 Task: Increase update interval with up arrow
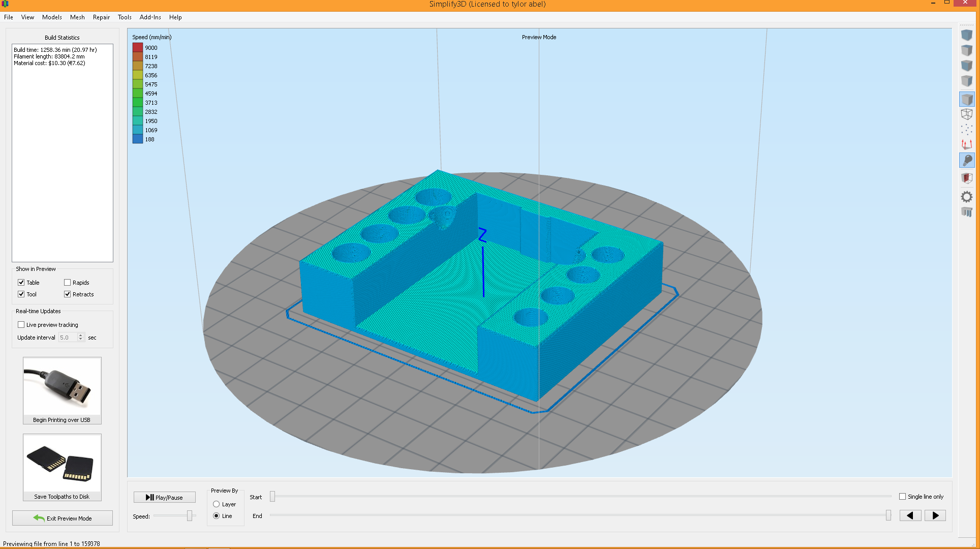(x=80, y=335)
